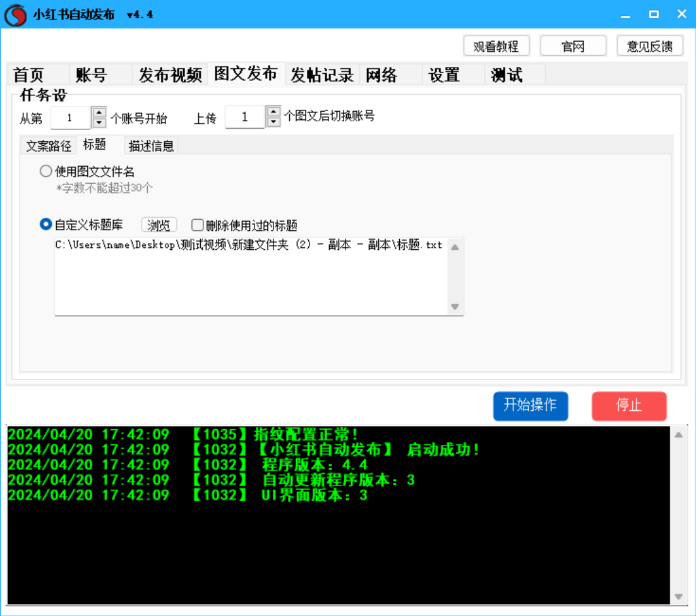Switch to the 首页 tab
This screenshot has height=616, width=696.
[x=38, y=74]
